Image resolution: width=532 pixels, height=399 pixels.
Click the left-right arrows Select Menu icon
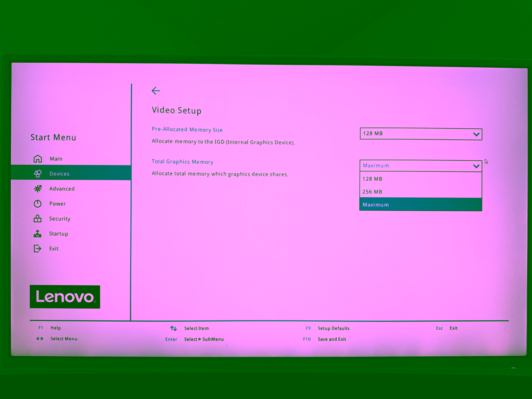(40, 339)
